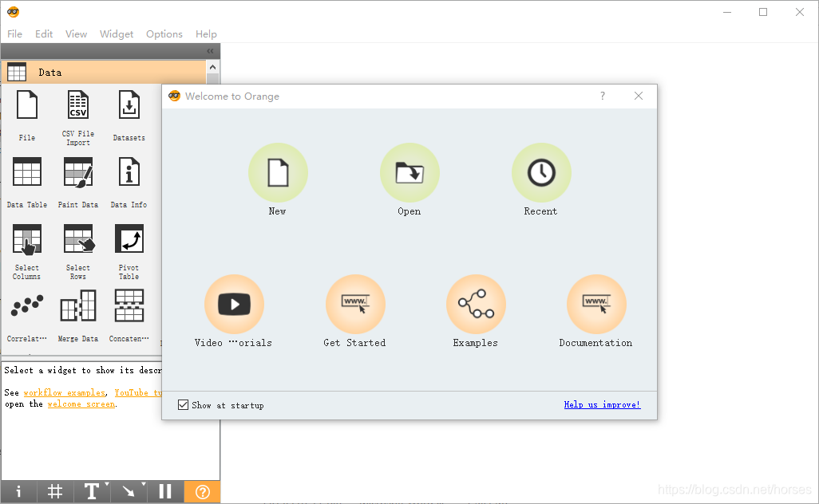The image size is (819, 504).
Task: Open arrow annotation color dropdown arrow
Action: [x=144, y=484]
